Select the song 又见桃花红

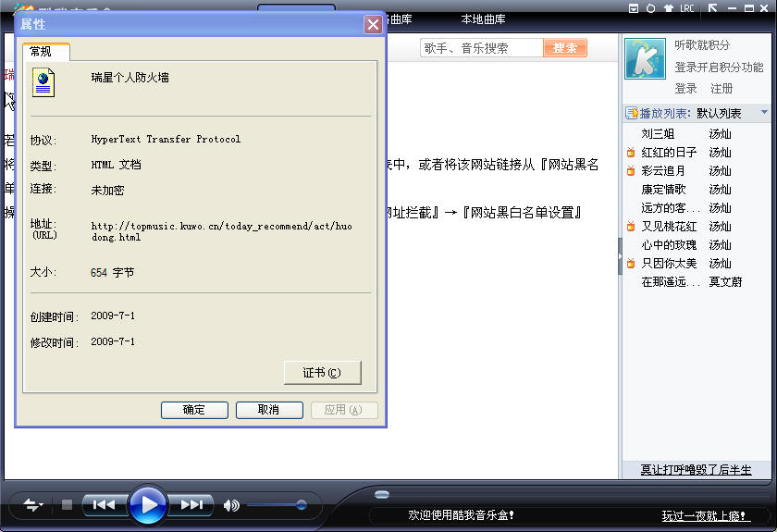point(669,227)
